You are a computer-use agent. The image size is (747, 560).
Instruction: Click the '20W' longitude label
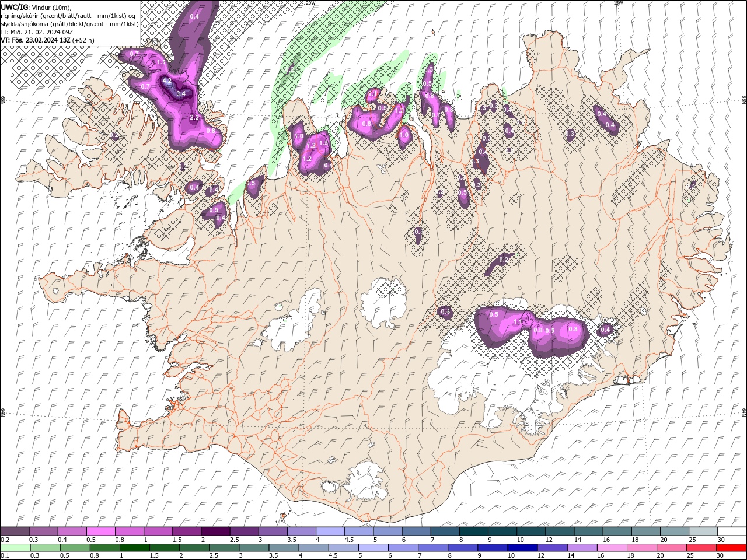[310, 3]
